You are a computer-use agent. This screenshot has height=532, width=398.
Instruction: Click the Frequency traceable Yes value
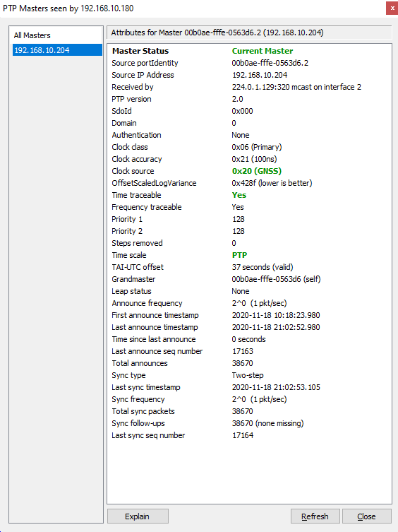238,207
